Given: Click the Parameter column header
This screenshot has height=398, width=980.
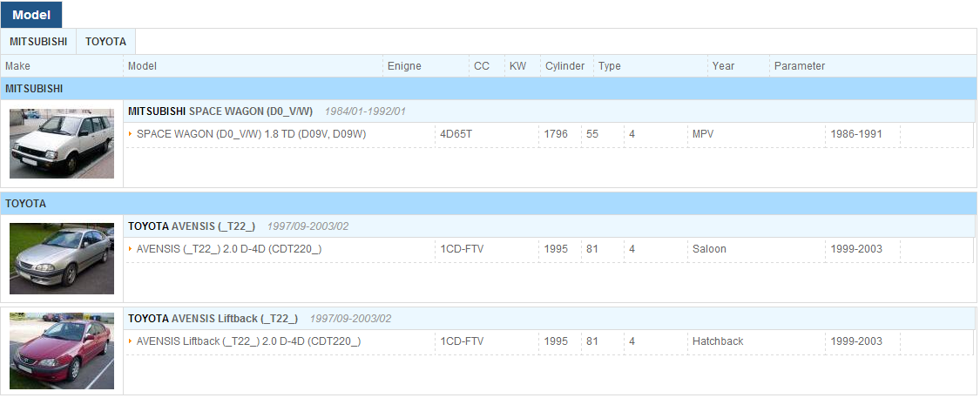Looking at the screenshot, I should pos(800,66).
